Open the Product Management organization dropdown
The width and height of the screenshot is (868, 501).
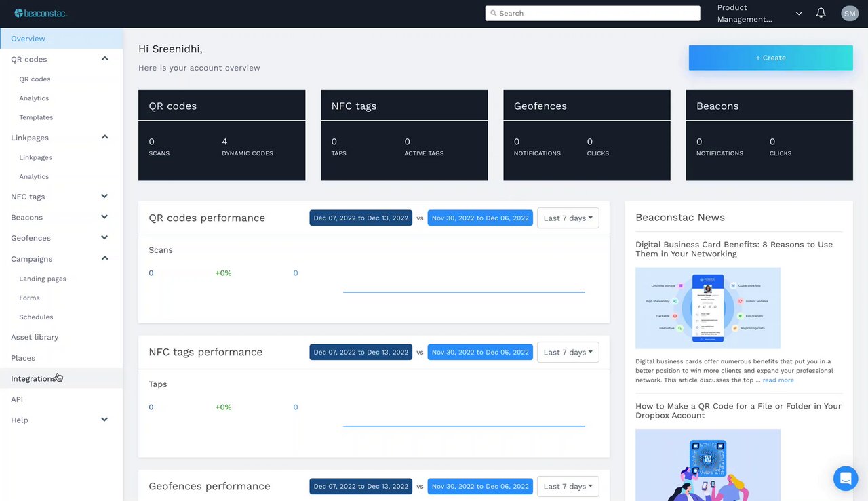(x=759, y=14)
